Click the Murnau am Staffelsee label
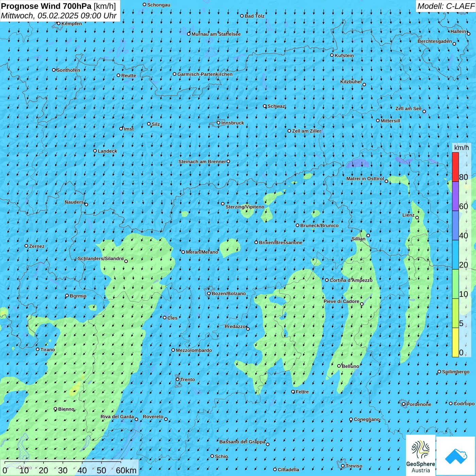 click(216, 34)
